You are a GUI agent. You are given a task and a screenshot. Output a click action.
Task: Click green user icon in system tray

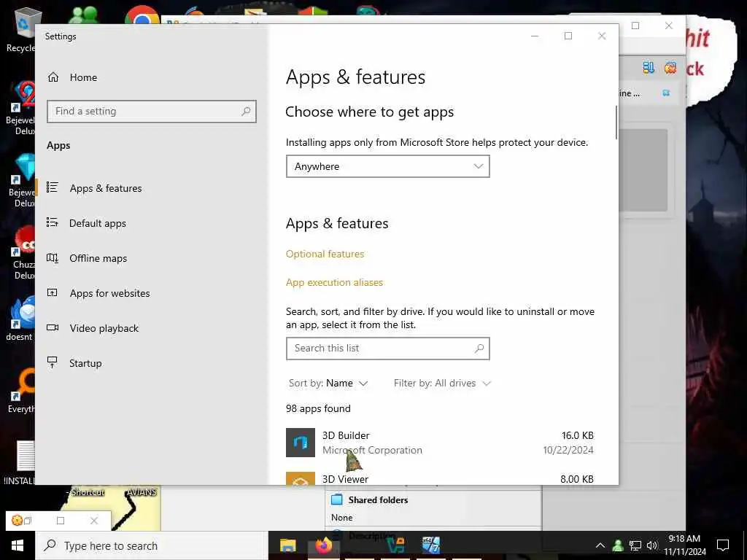tap(618, 545)
